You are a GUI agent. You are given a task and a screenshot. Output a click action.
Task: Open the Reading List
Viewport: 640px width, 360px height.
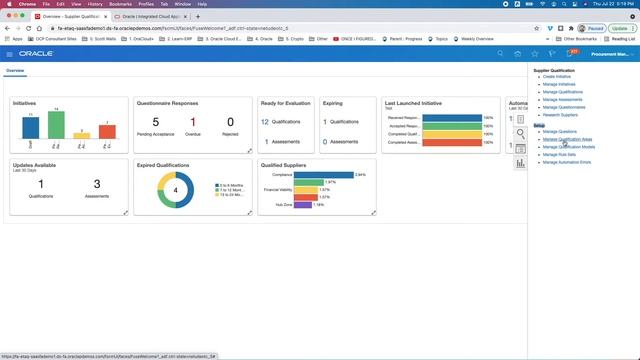(x=619, y=39)
